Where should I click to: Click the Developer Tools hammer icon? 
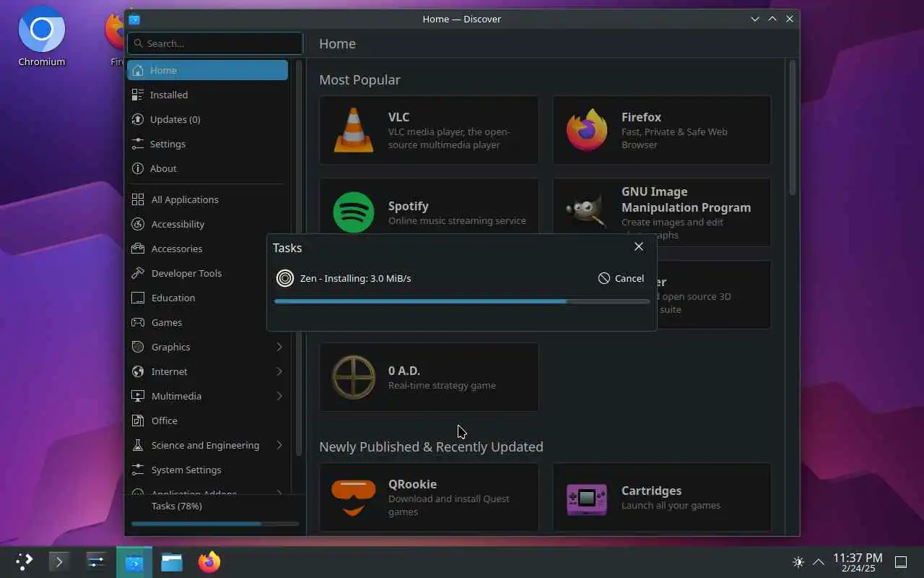click(138, 273)
